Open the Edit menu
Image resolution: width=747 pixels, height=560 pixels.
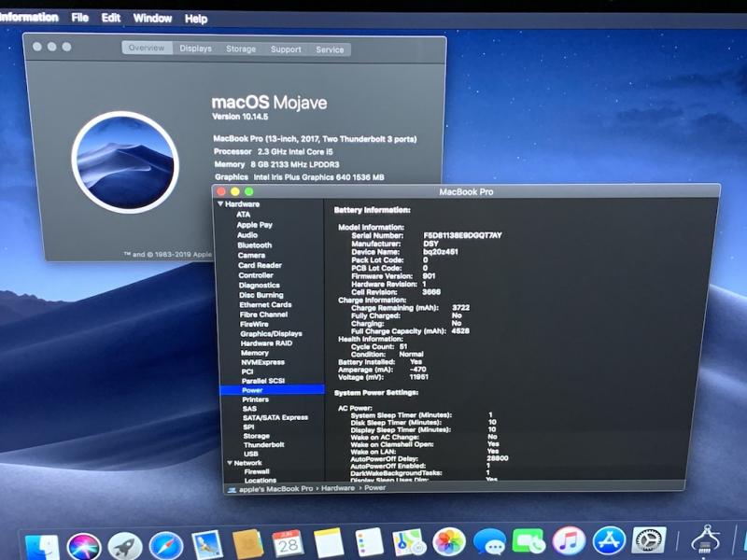[110, 18]
